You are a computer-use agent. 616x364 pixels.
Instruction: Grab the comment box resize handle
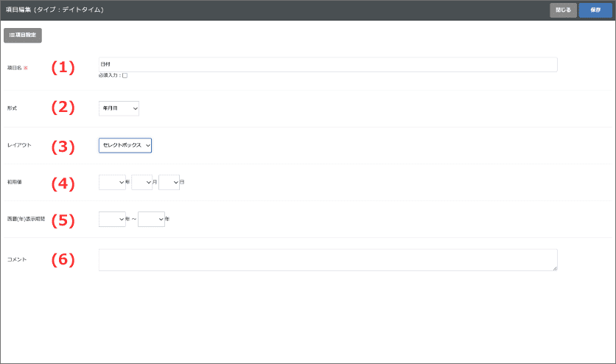tap(554, 268)
